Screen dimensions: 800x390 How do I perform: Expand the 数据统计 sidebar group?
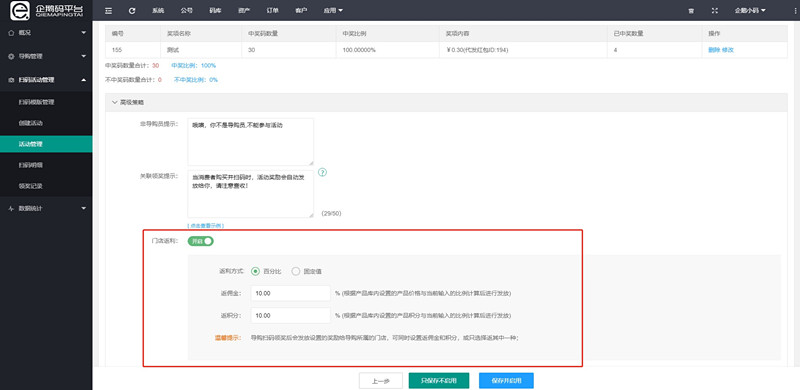pyautogui.click(x=46, y=208)
